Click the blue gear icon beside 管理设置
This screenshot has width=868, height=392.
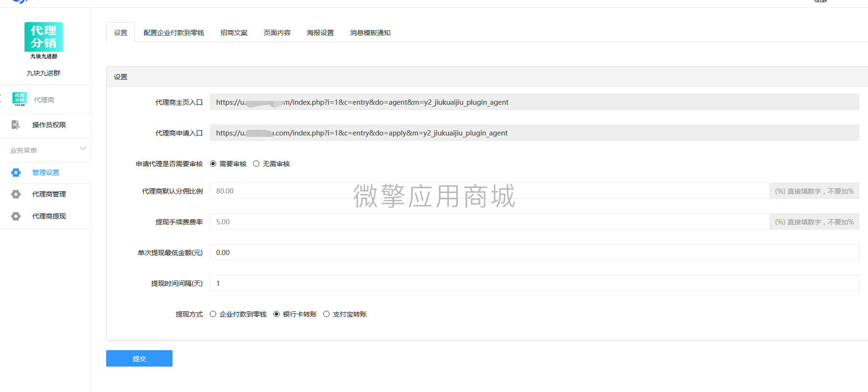pos(16,172)
